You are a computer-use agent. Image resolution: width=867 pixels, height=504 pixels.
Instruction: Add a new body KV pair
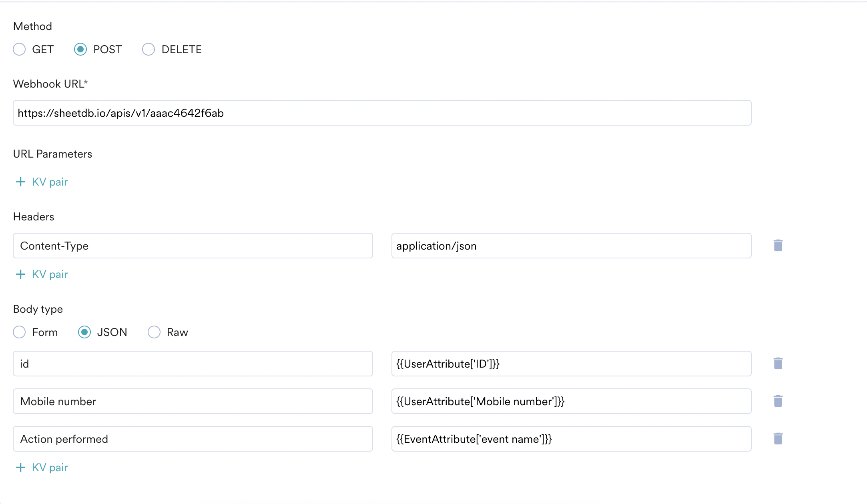click(x=41, y=467)
